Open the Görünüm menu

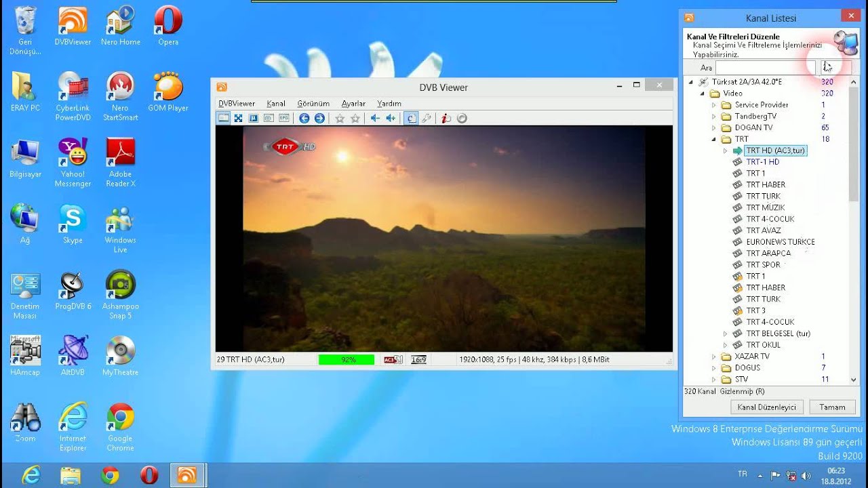(313, 104)
